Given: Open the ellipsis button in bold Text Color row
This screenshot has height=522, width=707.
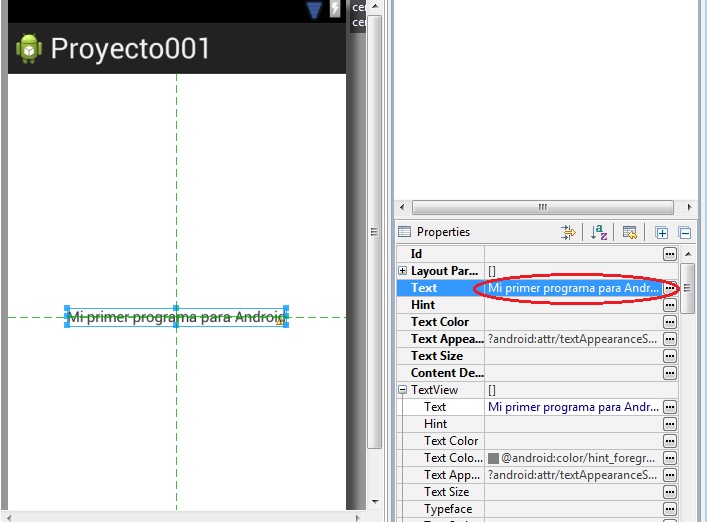Looking at the screenshot, I should pos(670,322).
